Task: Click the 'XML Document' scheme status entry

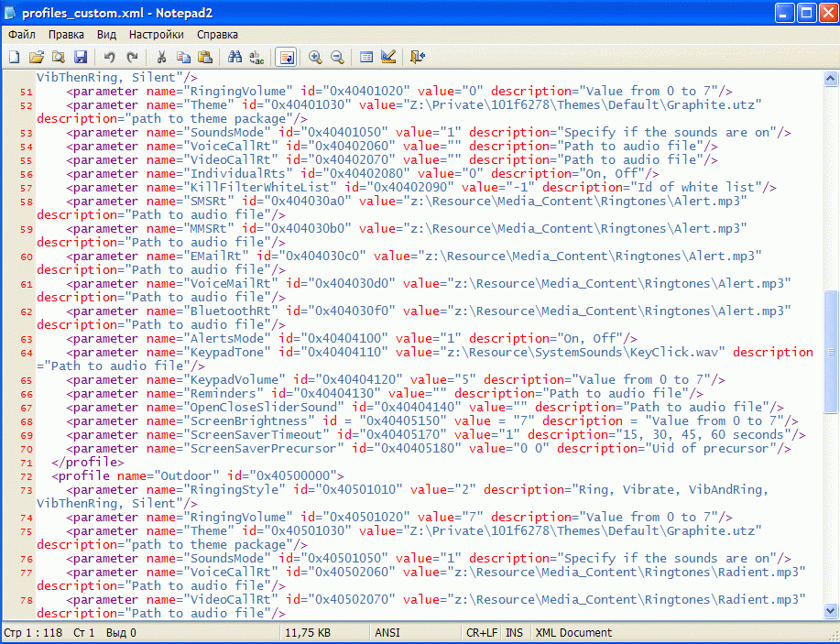Action: point(573,633)
